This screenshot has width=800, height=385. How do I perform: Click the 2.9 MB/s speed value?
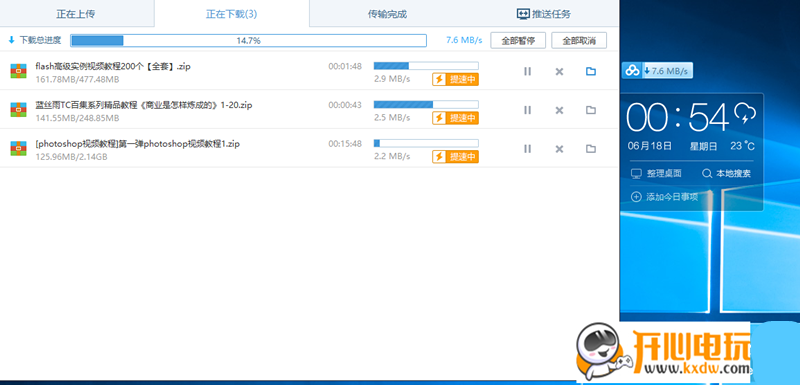click(x=392, y=79)
